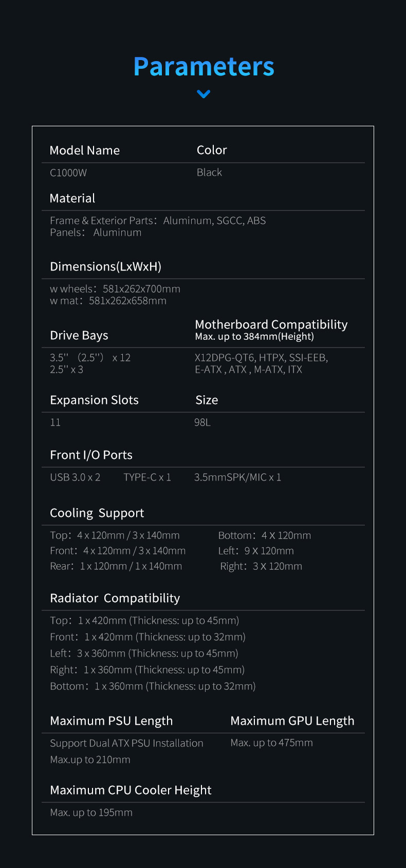Select the w wheels 581x262x700mm line
406x868 pixels.
115,289
